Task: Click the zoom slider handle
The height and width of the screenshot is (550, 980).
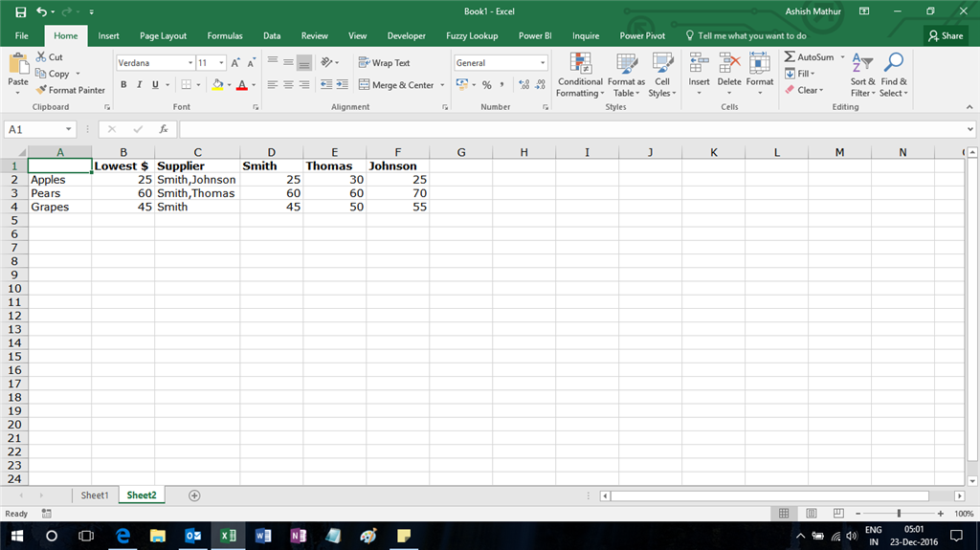Action: click(x=899, y=513)
